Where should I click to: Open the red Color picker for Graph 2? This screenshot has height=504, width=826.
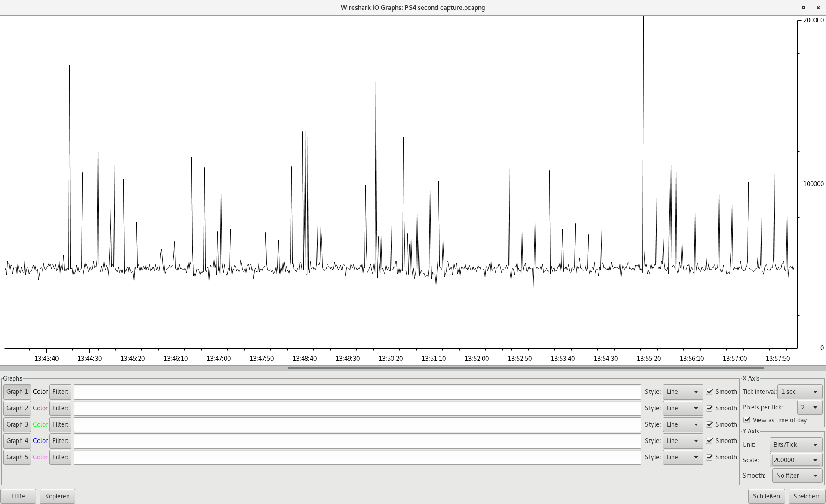[x=40, y=408]
